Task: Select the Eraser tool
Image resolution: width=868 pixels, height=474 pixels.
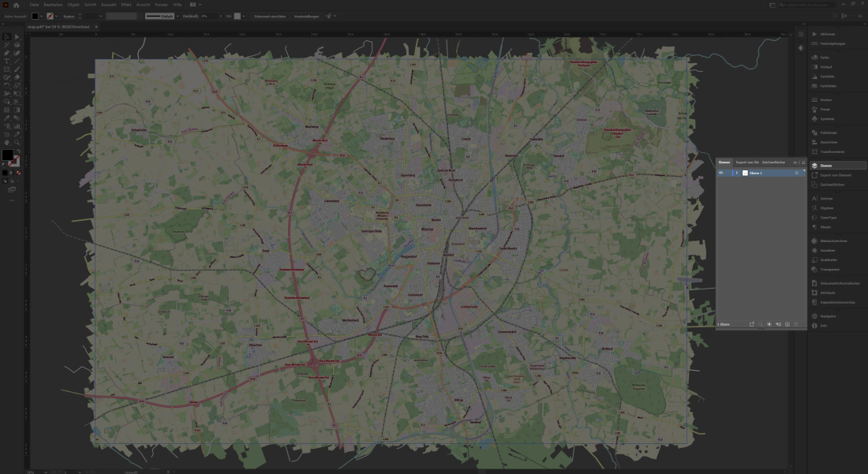Action: coord(17,77)
